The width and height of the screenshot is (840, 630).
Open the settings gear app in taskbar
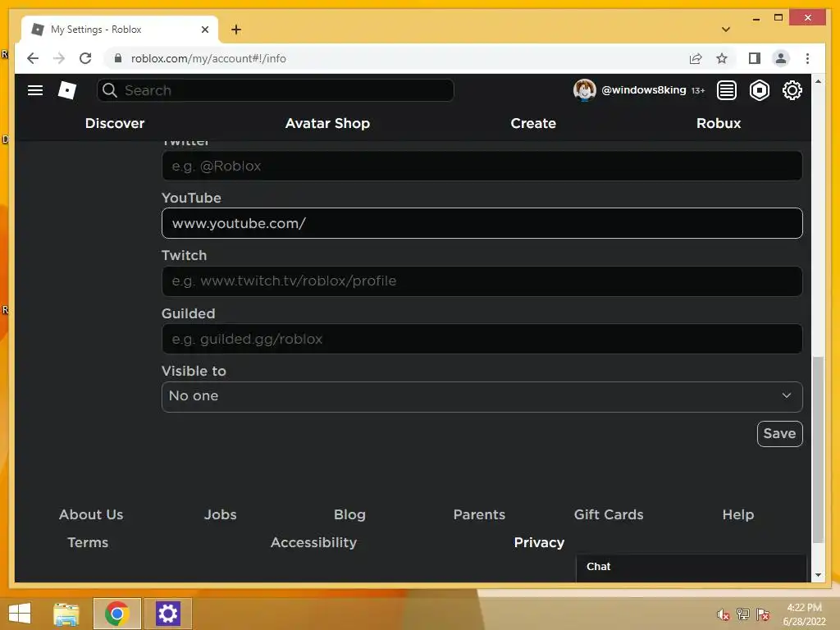point(167,614)
